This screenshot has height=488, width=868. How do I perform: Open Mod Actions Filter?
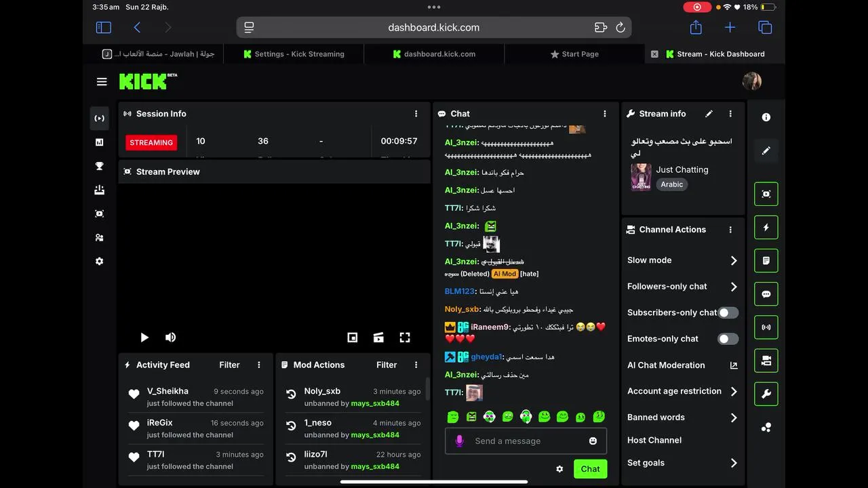coord(387,365)
